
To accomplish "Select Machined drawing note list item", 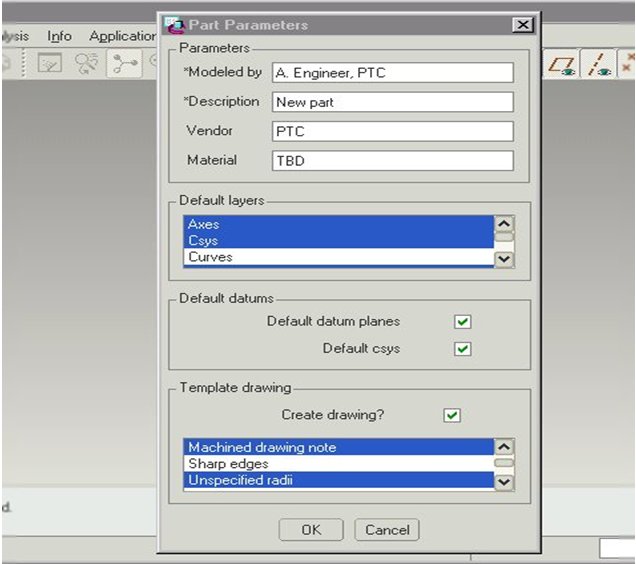I will pyautogui.click(x=339, y=447).
